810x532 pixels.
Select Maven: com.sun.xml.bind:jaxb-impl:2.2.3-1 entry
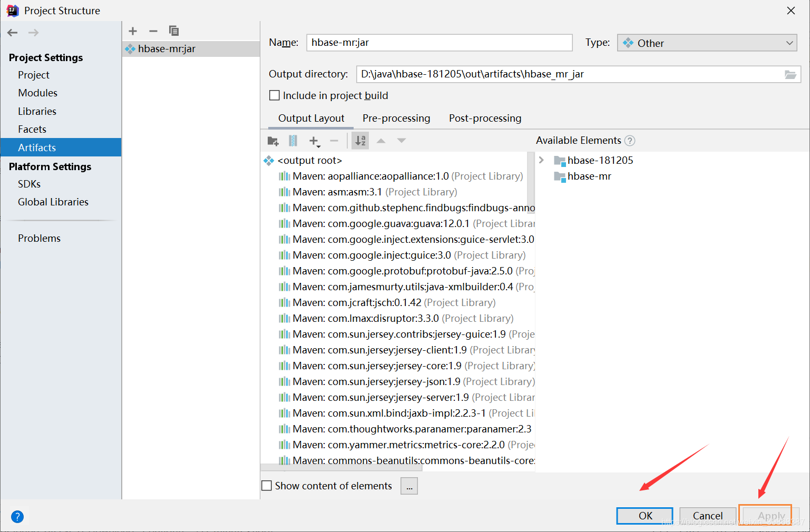pyautogui.click(x=407, y=413)
